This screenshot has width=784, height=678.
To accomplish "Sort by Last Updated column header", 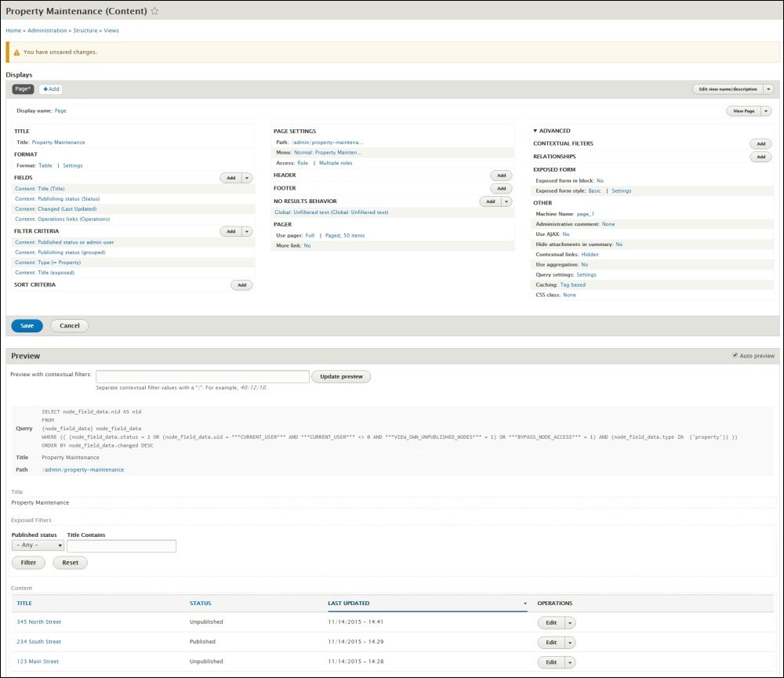I will 349,604.
